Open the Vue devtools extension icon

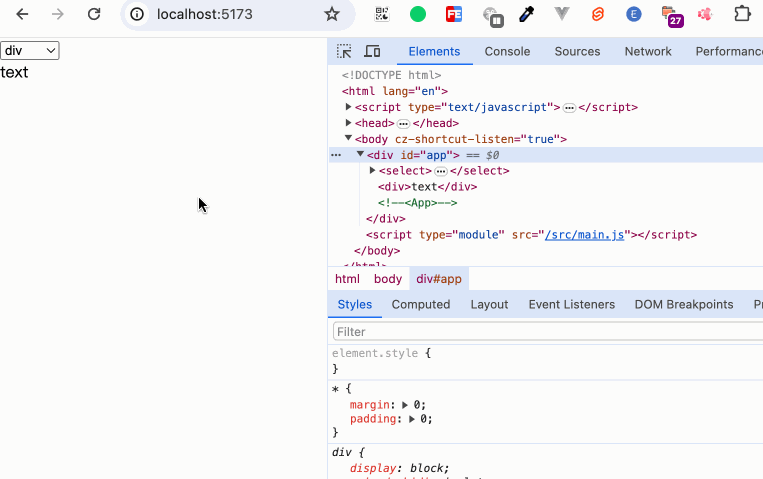click(562, 14)
